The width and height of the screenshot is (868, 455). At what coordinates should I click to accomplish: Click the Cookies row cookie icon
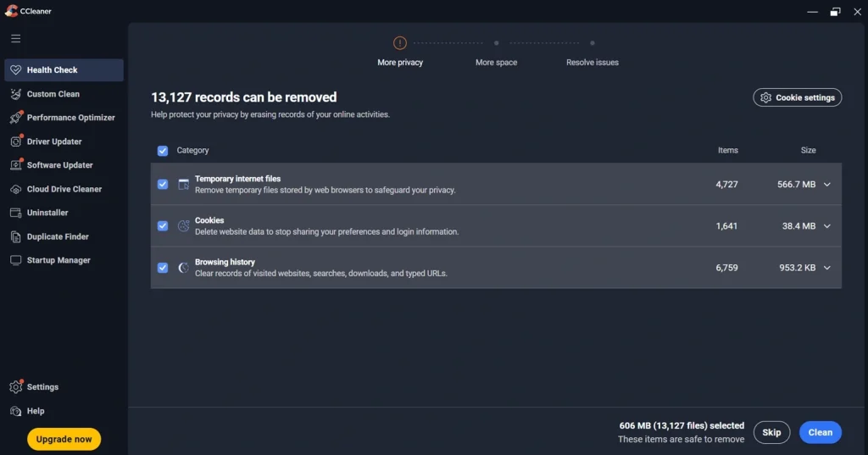[x=183, y=226]
